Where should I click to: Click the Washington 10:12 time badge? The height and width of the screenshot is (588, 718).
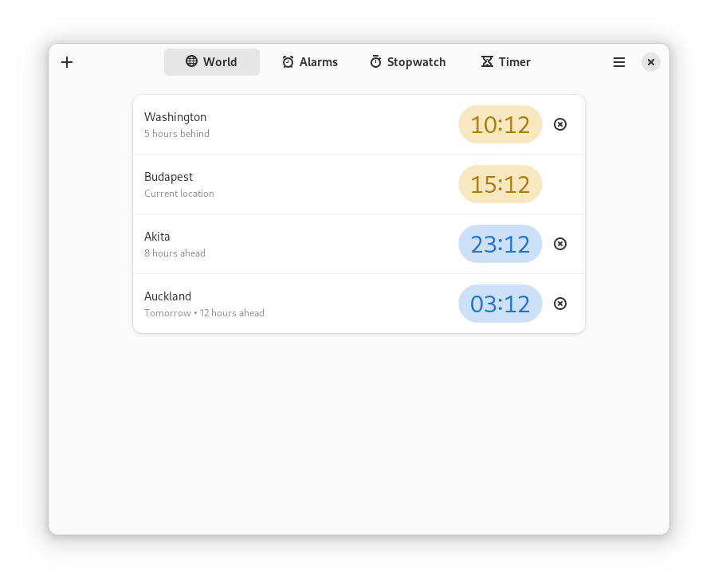(500, 124)
